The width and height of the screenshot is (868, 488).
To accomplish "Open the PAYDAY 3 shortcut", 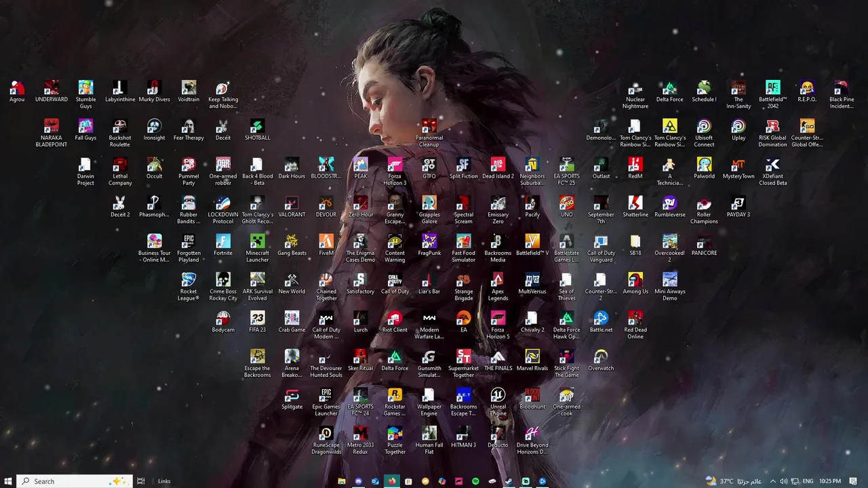I will click(x=738, y=207).
